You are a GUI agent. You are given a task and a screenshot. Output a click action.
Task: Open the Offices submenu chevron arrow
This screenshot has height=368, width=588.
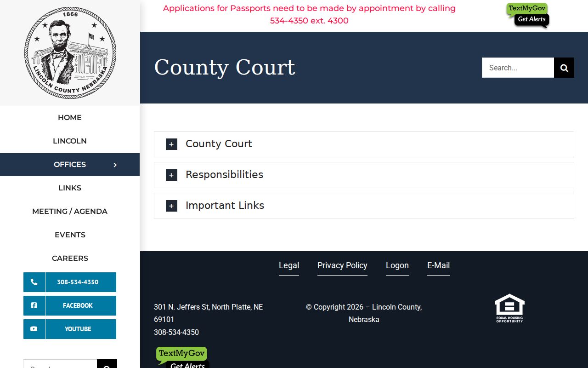click(115, 165)
